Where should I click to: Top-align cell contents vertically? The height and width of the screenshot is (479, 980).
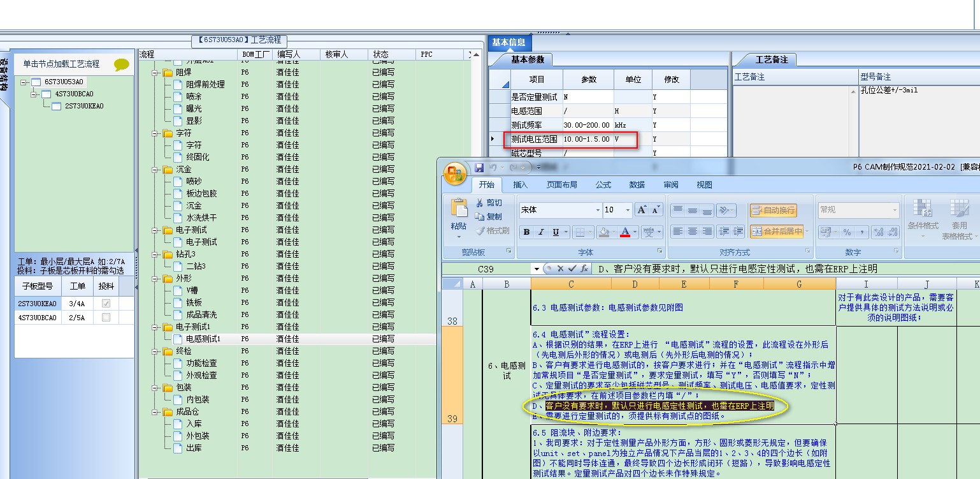tap(678, 210)
